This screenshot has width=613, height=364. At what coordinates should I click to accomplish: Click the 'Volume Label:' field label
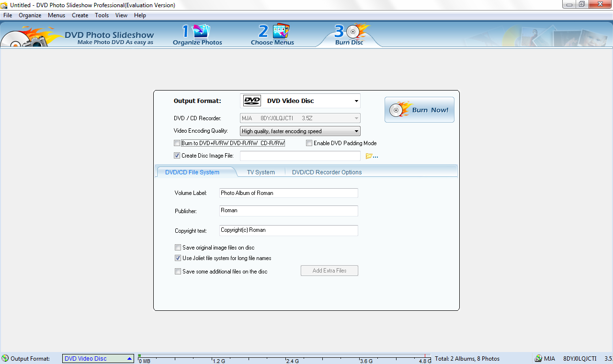(191, 193)
